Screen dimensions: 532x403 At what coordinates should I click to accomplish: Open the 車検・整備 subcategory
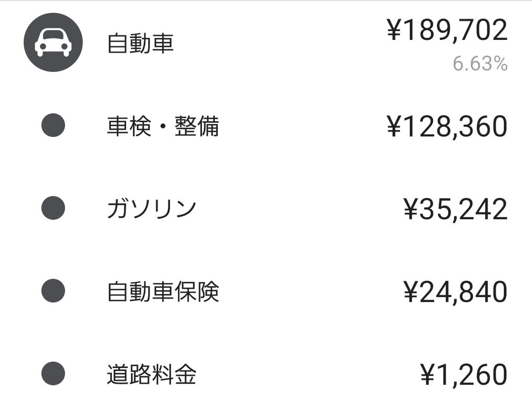[266, 125]
